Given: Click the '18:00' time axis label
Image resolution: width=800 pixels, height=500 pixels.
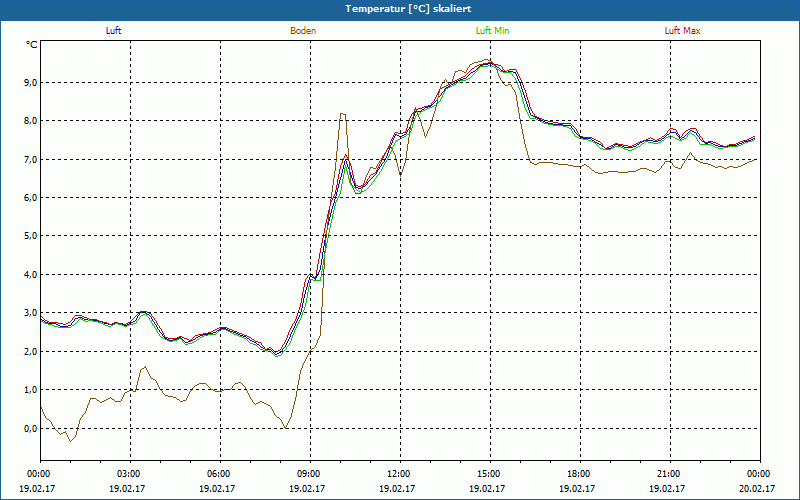Looking at the screenshot, I should pyautogui.click(x=580, y=474).
